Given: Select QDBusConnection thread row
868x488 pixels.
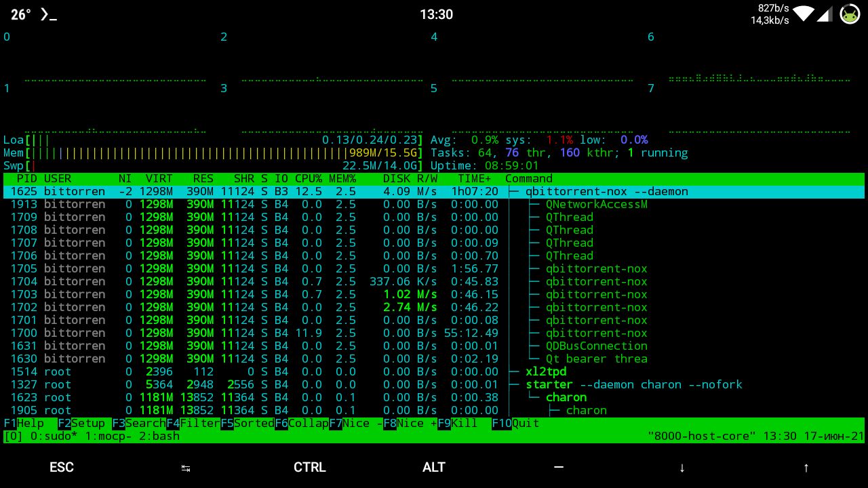Looking at the screenshot, I should coord(434,346).
